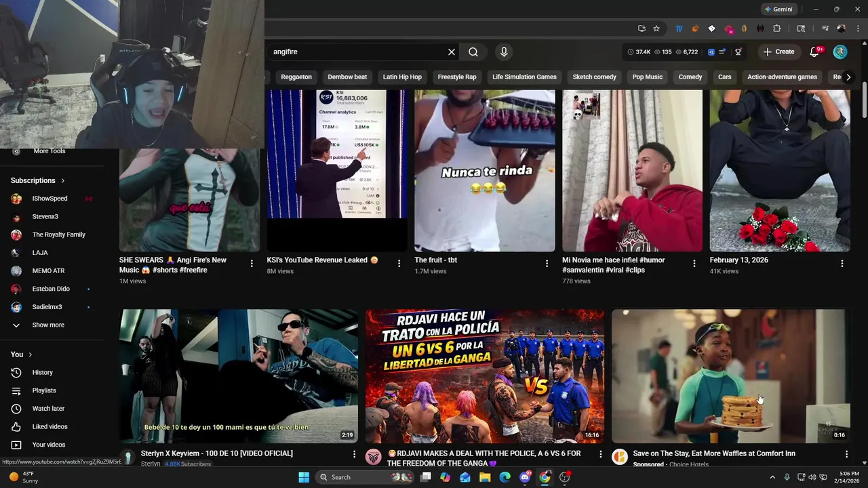Viewport: 868px width, 488px height.
Task: Select the Freestyle Rap chip
Action: pyautogui.click(x=457, y=77)
